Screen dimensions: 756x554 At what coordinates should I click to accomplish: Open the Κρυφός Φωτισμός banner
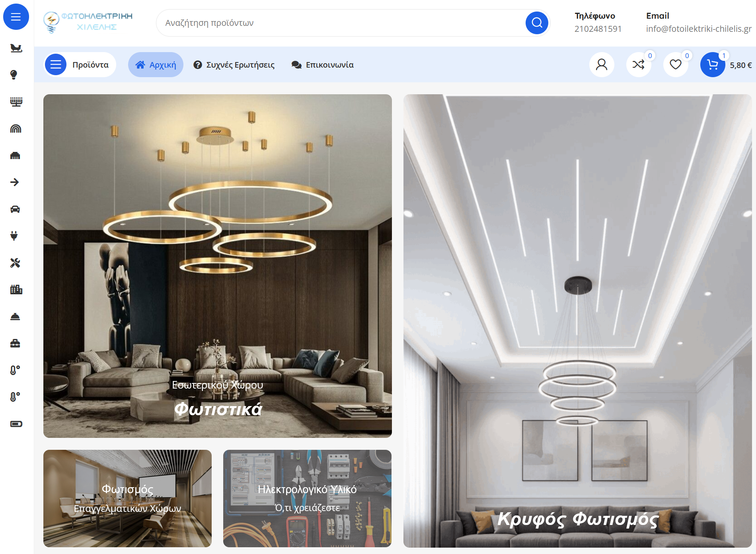(577, 321)
